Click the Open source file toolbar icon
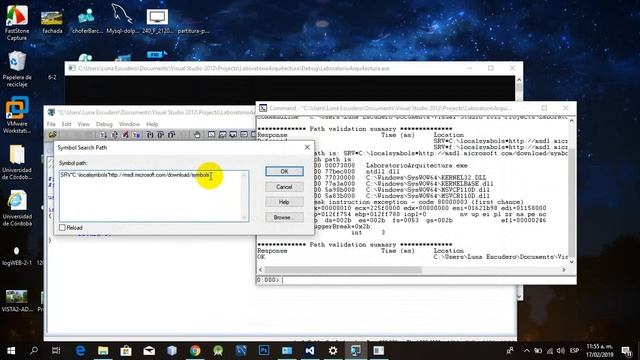The width and height of the screenshot is (640, 360). (x=52, y=135)
